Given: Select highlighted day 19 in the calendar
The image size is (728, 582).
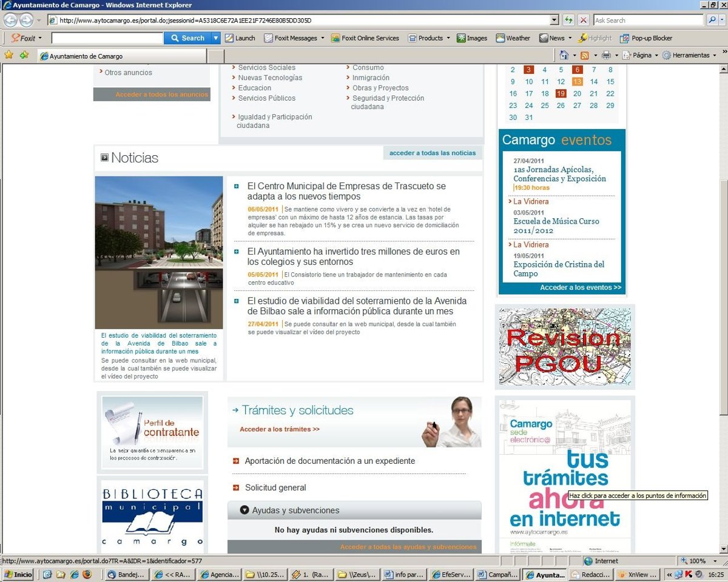Looking at the screenshot, I should pos(561,93).
